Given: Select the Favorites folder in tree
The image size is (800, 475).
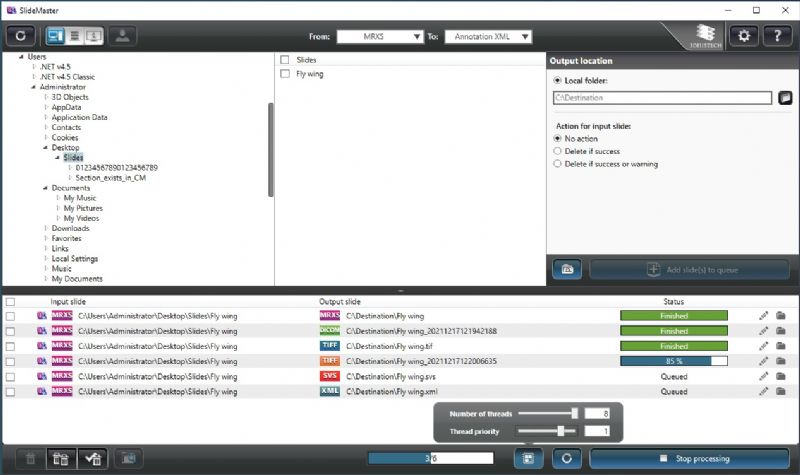Looking at the screenshot, I should point(66,238).
